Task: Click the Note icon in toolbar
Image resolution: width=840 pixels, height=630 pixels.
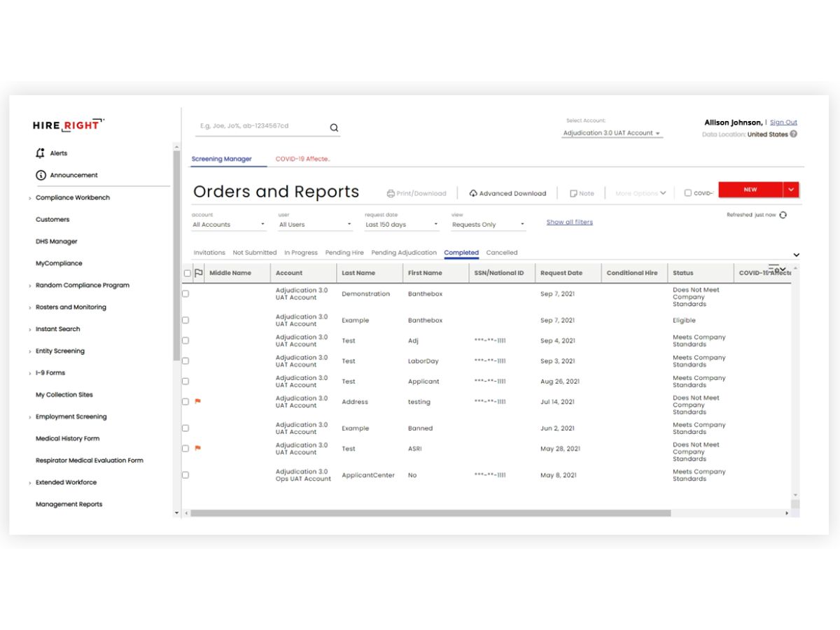Action: 573,193
